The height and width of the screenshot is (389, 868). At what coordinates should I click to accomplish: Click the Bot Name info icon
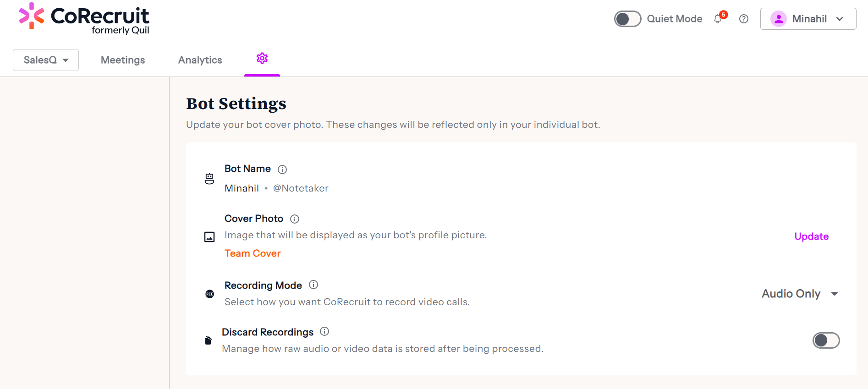[x=282, y=170]
